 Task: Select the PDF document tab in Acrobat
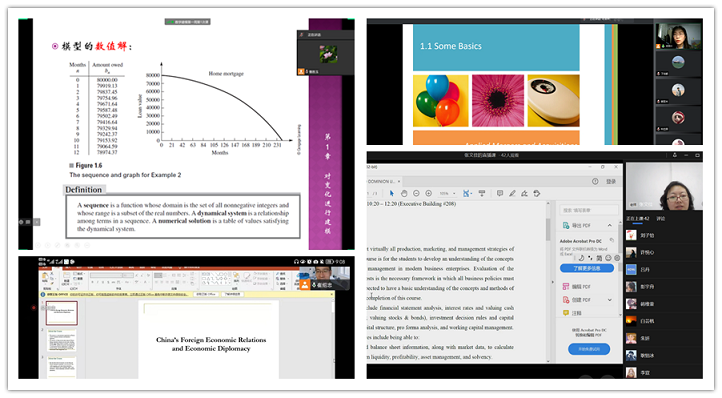click(382, 181)
